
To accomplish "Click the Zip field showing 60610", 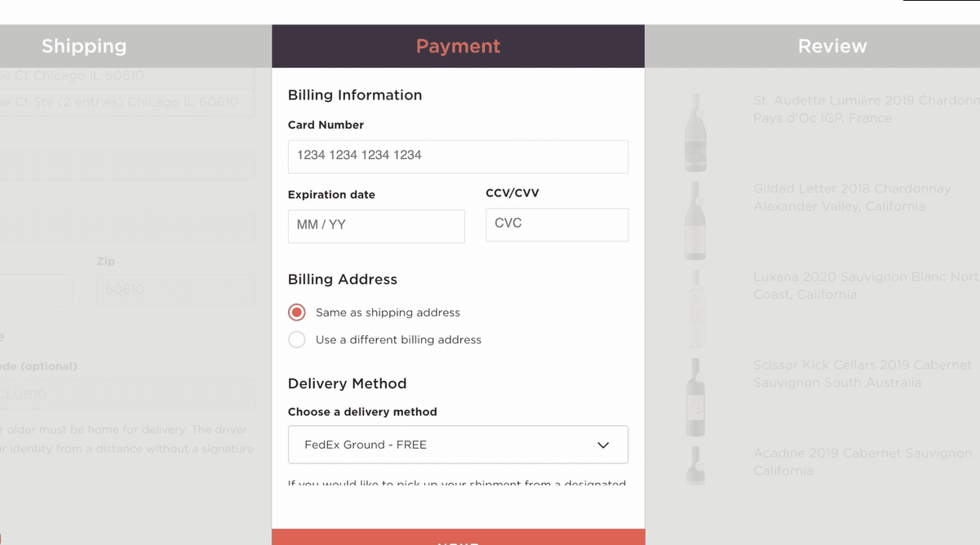I will pyautogui.click(x=175, y=290).
